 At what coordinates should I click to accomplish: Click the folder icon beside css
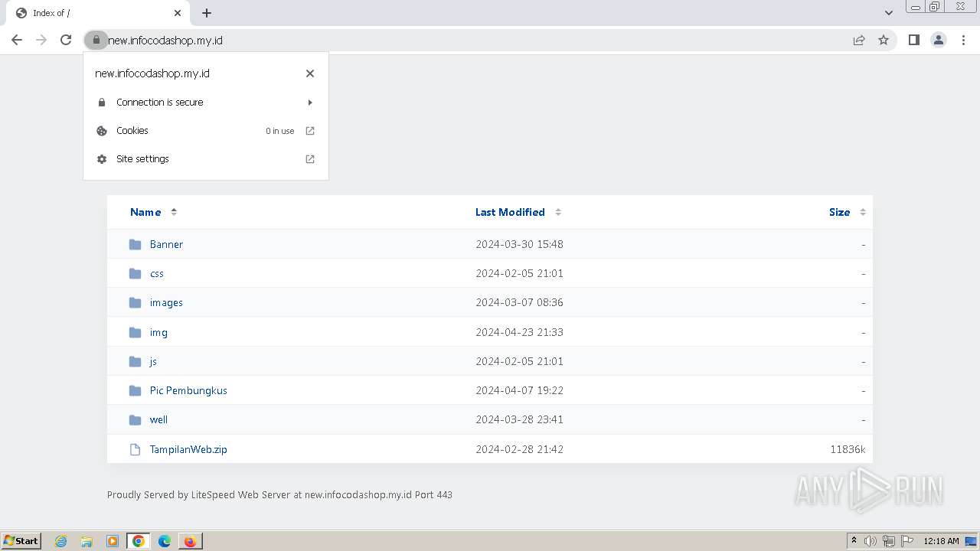point(136,273)
